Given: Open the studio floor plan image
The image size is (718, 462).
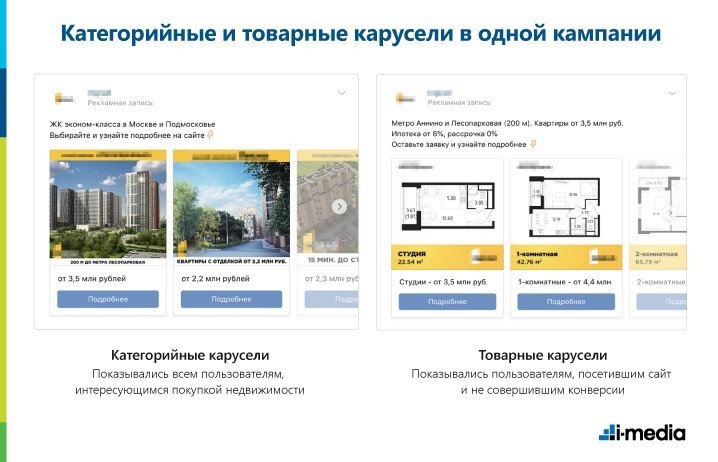Looking at the screenshot, I should point(447,207).
